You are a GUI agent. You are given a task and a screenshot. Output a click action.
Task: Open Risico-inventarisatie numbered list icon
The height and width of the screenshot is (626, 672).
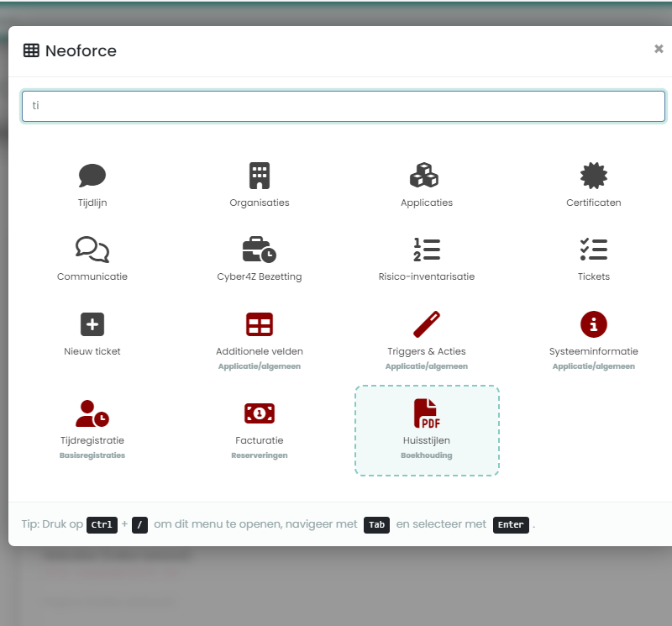pos(426,250)
